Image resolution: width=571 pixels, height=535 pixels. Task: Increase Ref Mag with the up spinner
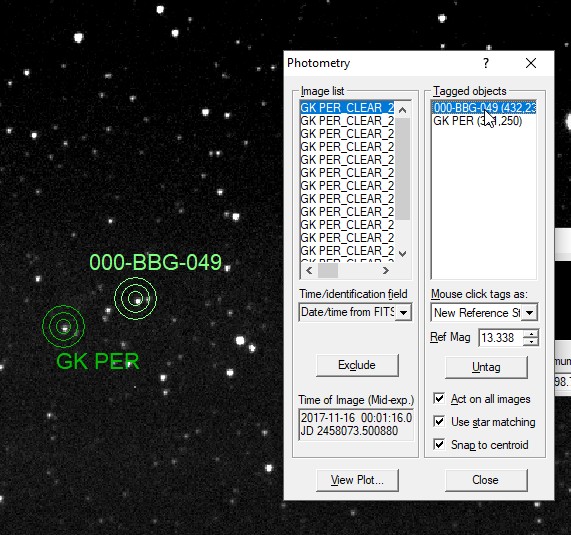tap(531, 334)
